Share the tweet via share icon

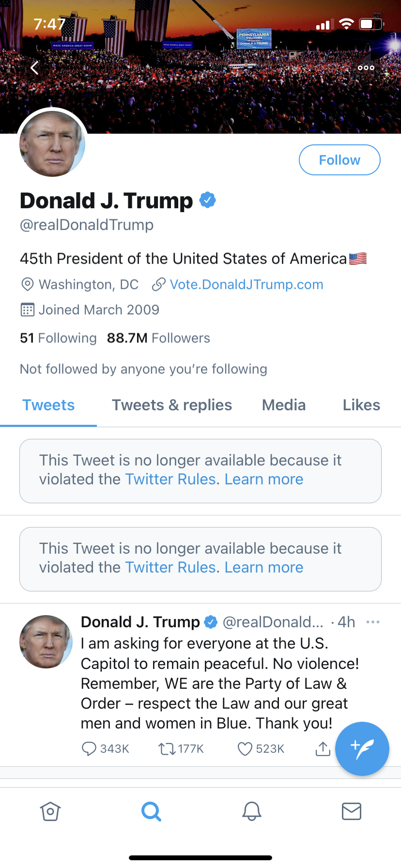[x=323, y=749]
